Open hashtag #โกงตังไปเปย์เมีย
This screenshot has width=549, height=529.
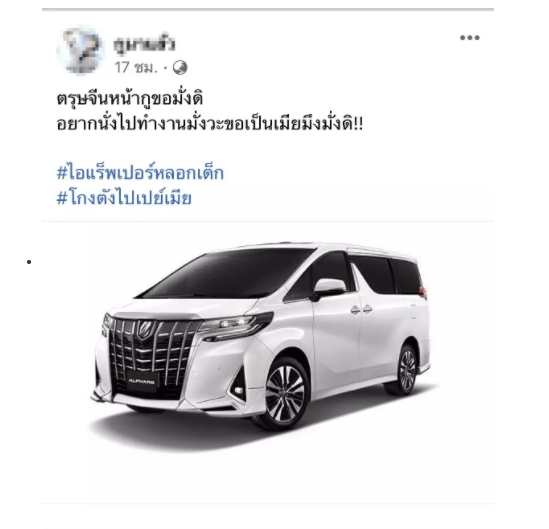(x=124, y=198)
